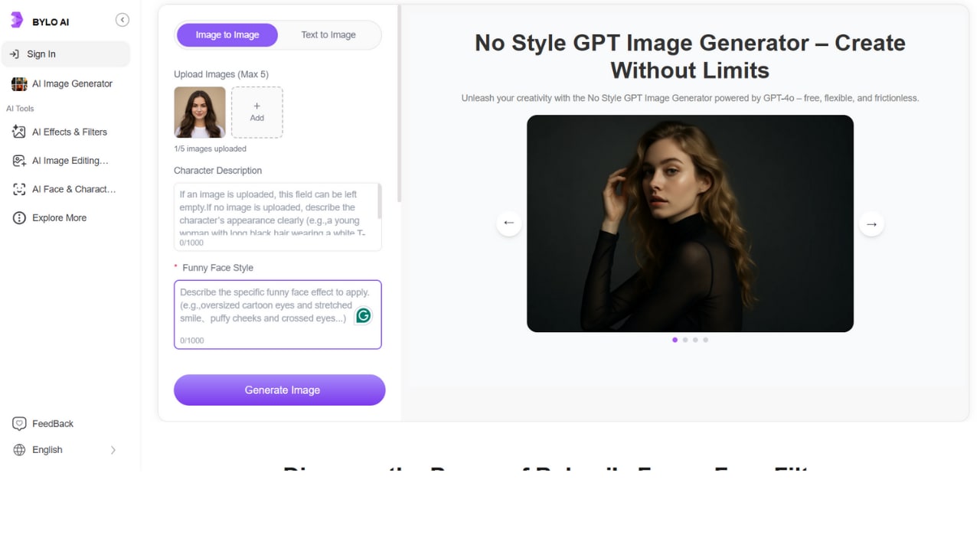This screenshot has width=980, height=551.
Task: Click the "AI Tools" section heading
Action: pyautogui.click(x=20, y=109)
